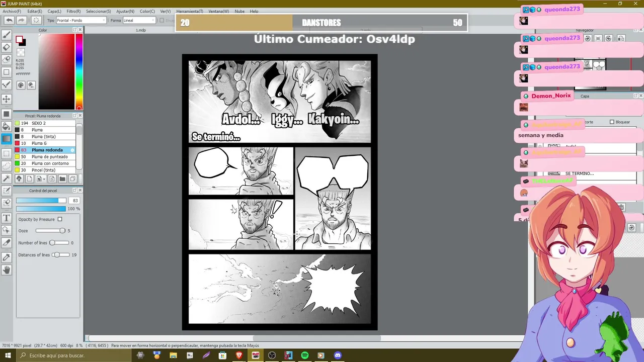This screenshot has width=644, height=362.
Task: Choose the Lasso selection tool
Action: (7, 166)
